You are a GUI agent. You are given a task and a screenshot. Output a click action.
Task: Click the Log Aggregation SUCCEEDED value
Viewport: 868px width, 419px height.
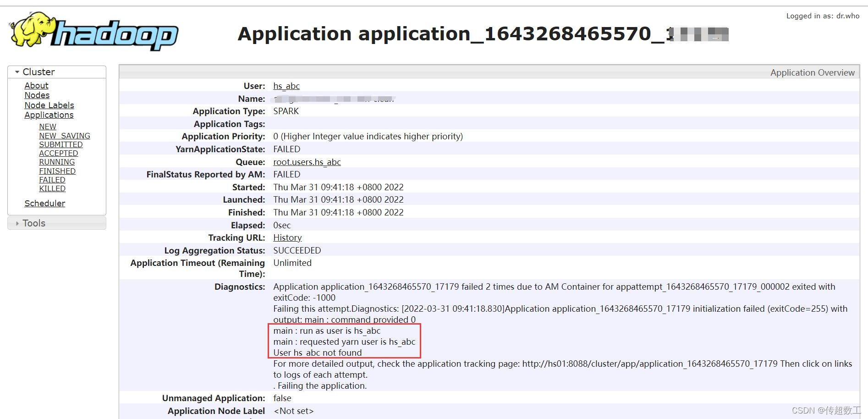click(x=297, y=251)
